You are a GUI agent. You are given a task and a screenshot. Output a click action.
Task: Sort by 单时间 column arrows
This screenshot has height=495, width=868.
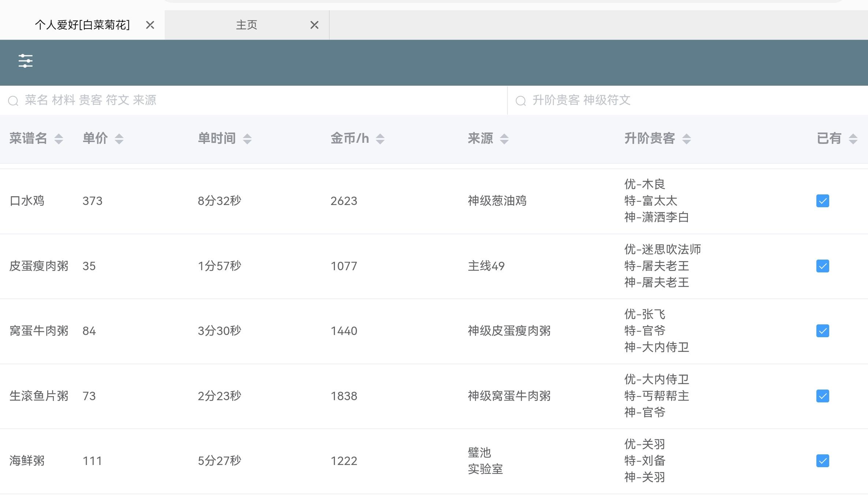tap(247, 139)
